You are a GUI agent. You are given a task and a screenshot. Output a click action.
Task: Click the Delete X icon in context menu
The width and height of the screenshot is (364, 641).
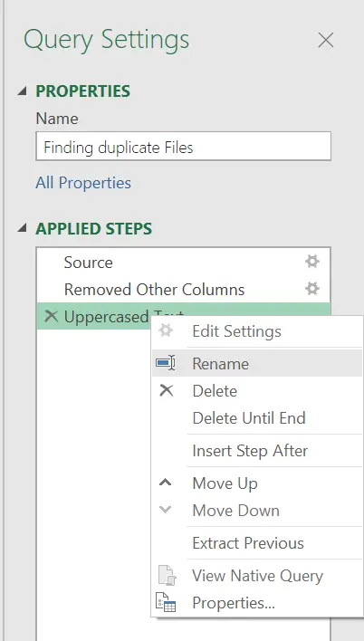coord(167,390)
